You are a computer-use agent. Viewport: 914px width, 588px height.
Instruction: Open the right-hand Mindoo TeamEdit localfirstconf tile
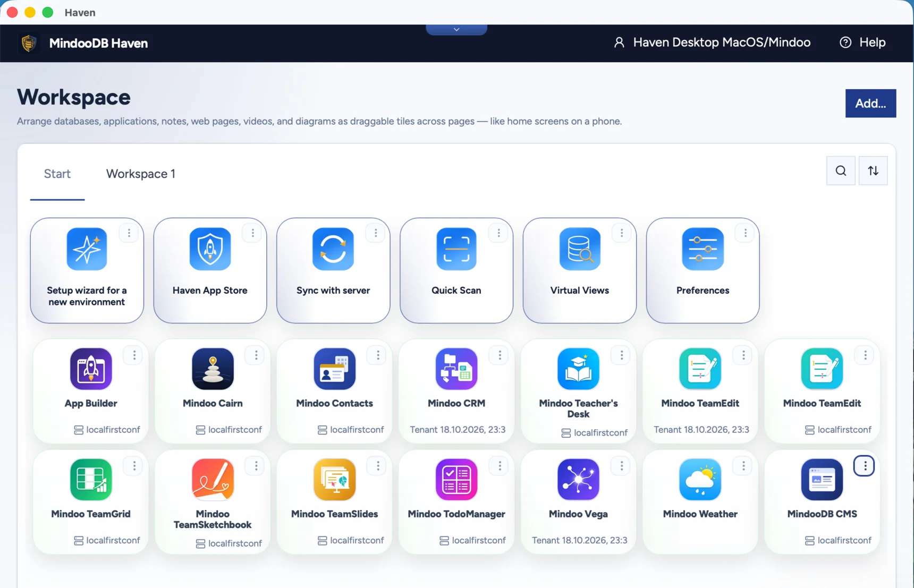[822, 391]
